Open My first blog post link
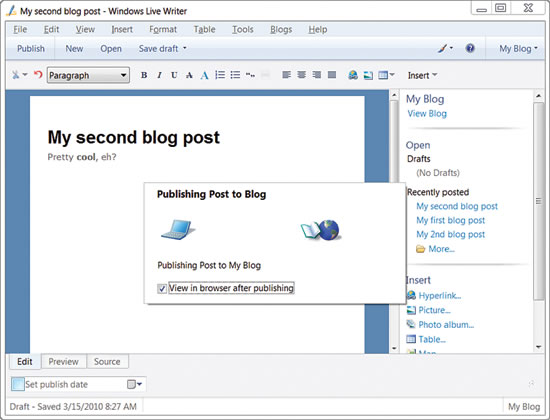This screenshot has width=550, height=420. (x=450, y=220)
